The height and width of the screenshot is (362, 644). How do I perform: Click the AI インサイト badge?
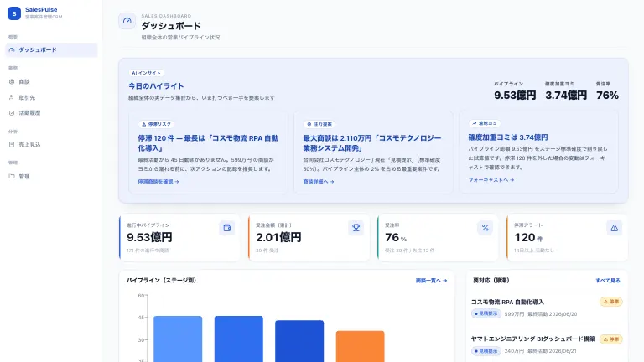point(146,73)
